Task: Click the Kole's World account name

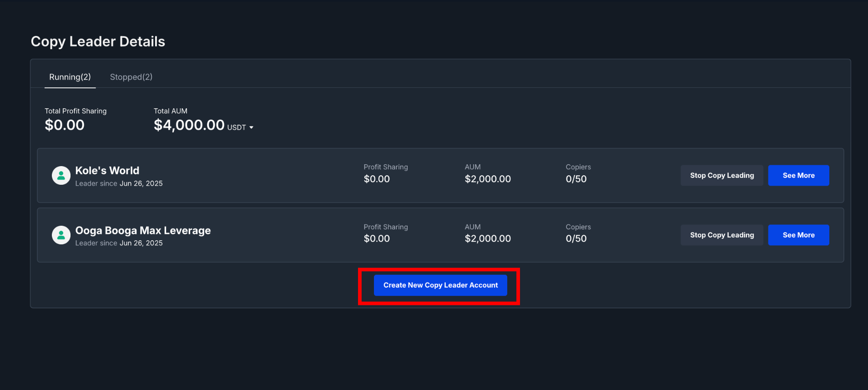Action: point(107,171)
